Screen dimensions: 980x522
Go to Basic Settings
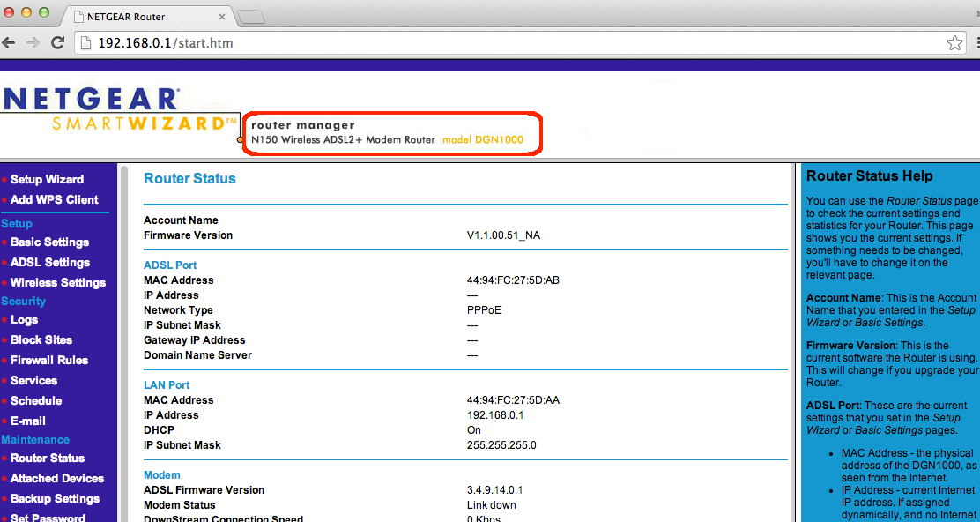coord(49,242)
